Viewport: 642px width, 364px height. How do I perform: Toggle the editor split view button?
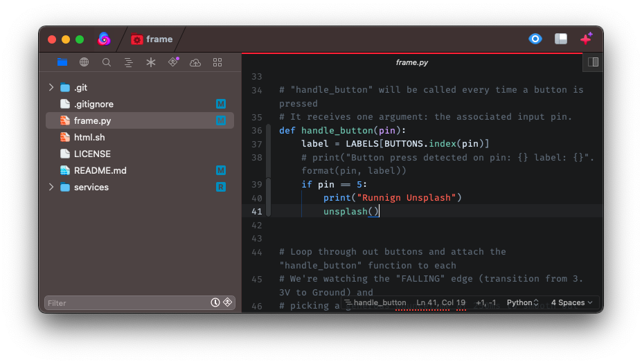tap(593, 62)
